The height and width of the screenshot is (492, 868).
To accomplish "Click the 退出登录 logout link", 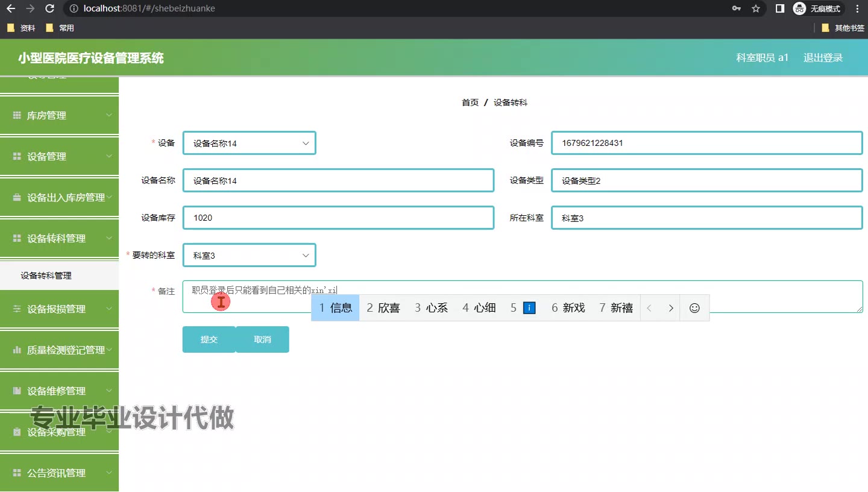I will click(x=823, y=58).
